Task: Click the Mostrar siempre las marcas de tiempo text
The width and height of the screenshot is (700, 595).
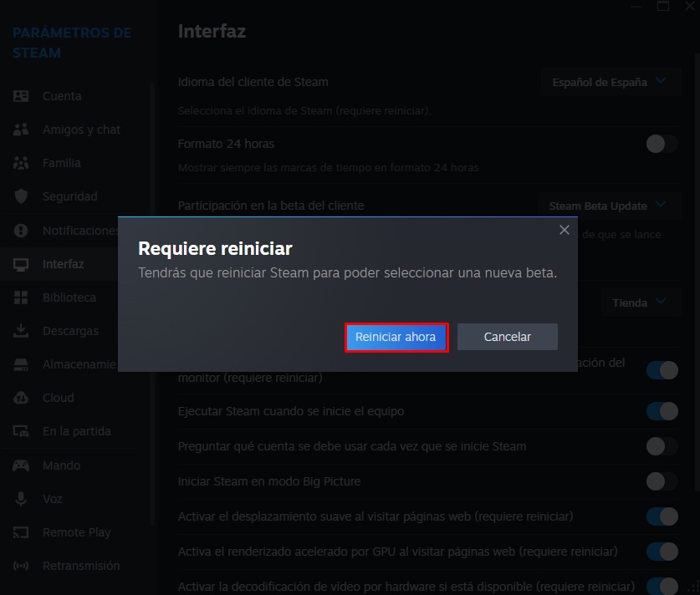Action: [x=328, y=168]
